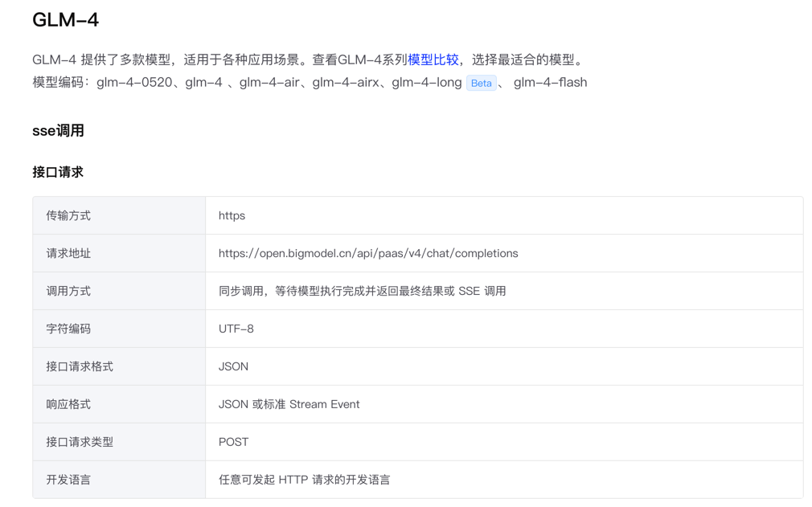Select the sse调用 section heading
The width and height of the screenshot is (812, 507).
58,131
